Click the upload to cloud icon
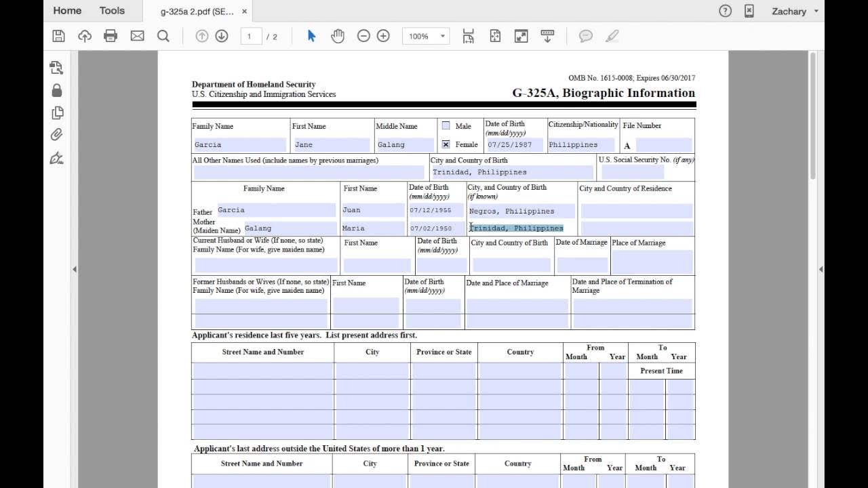 tap(85, 36)
